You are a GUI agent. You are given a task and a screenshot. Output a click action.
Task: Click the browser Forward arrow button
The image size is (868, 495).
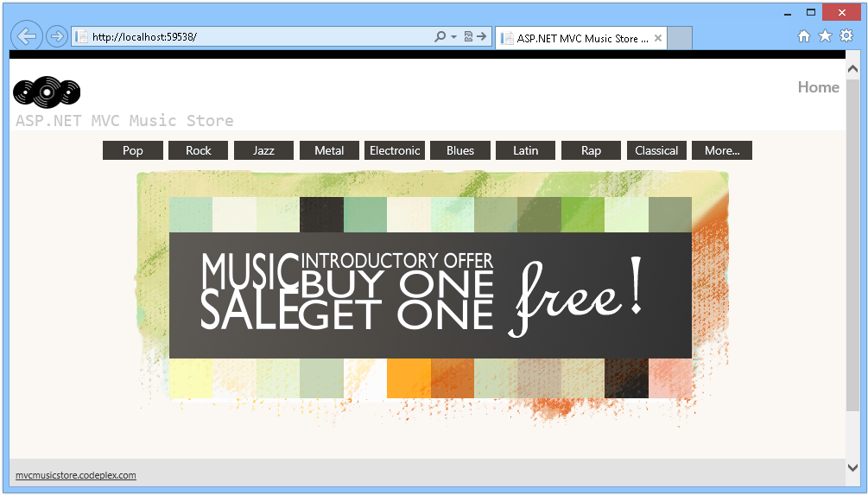coord(56,36)
